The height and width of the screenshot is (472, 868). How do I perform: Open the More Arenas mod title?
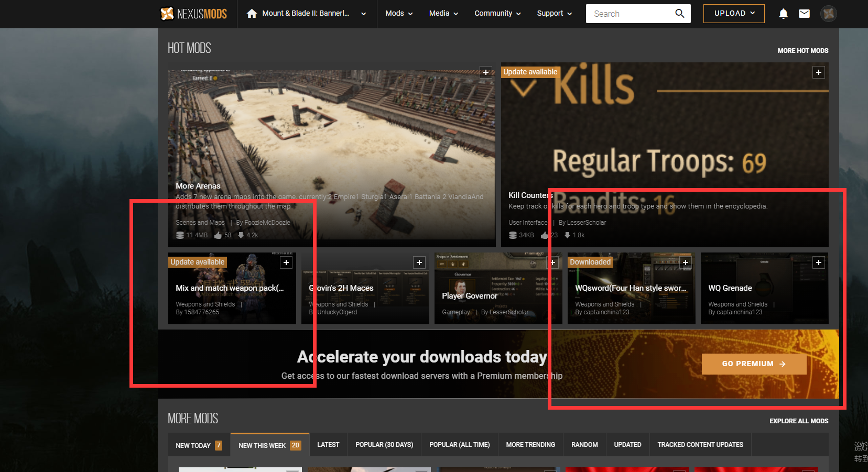tap(198, 186)
